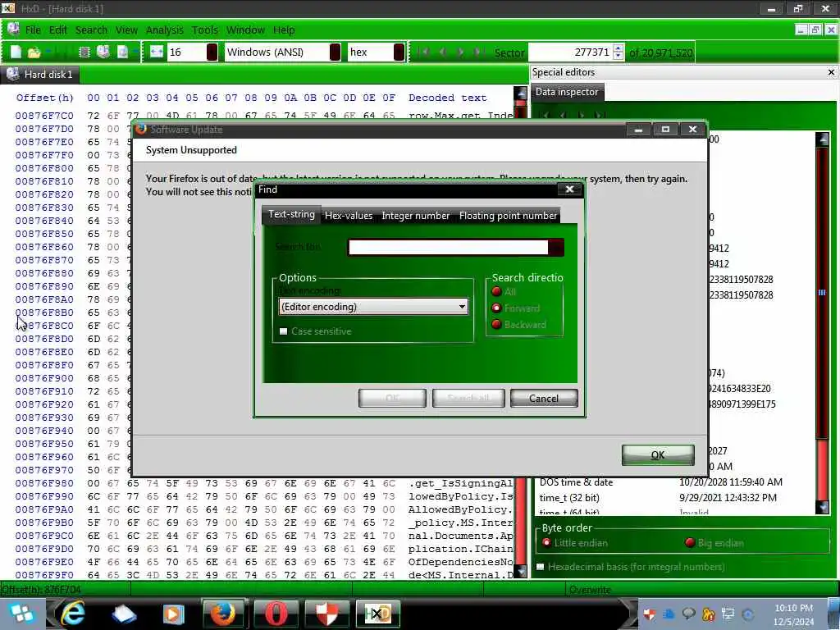Click the network tray icon

(x=728, y=614)
